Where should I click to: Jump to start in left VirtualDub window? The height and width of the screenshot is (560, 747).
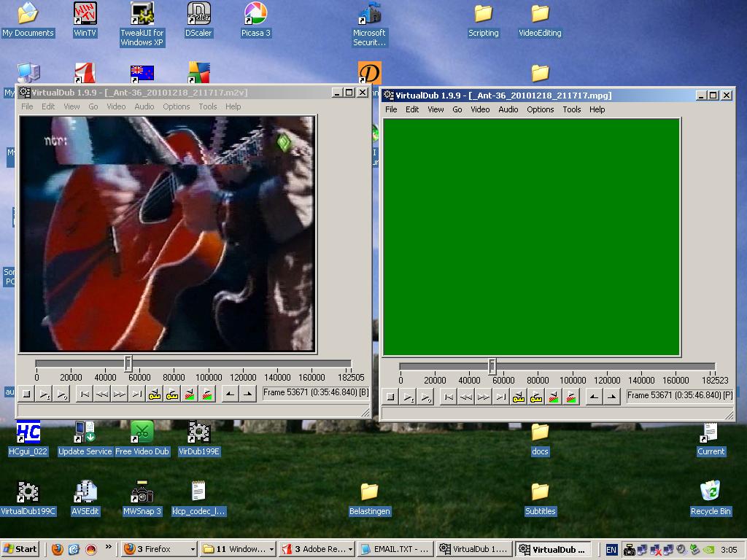pos(85,394)
